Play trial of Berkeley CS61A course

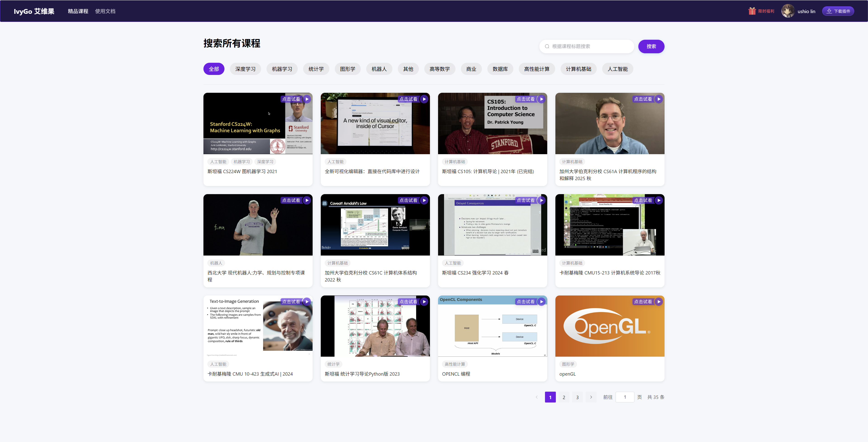(658, 99)
